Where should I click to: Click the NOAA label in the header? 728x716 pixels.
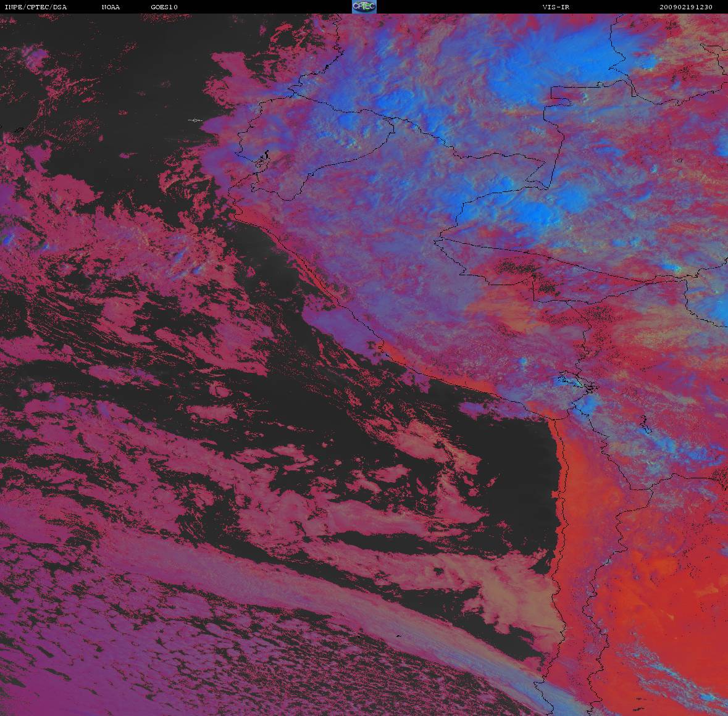[x=111, y=7]
